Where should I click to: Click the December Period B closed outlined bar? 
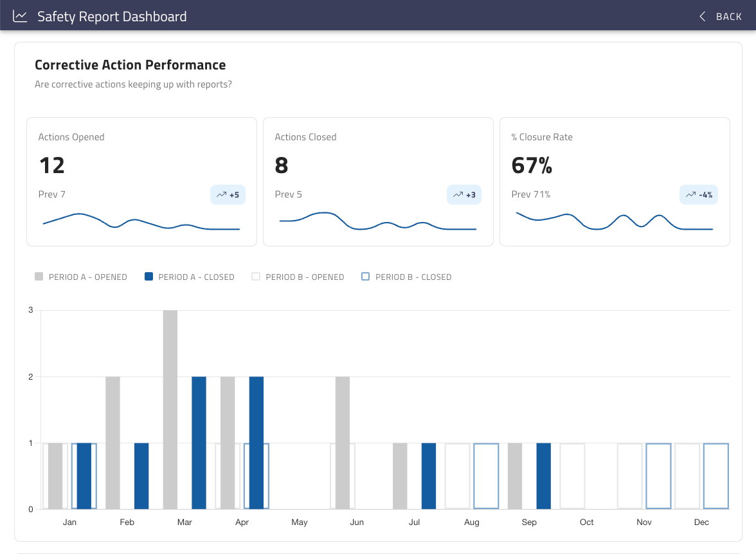coord(716,476)
